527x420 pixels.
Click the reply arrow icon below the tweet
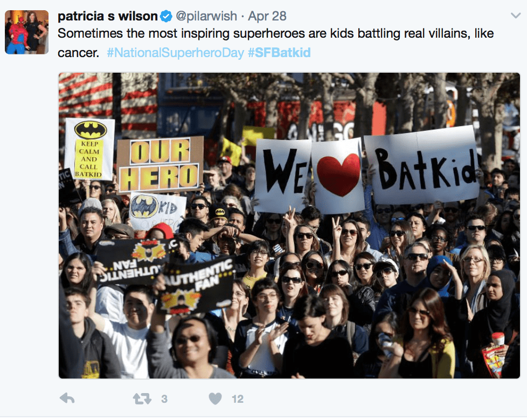tap(67, 398)
